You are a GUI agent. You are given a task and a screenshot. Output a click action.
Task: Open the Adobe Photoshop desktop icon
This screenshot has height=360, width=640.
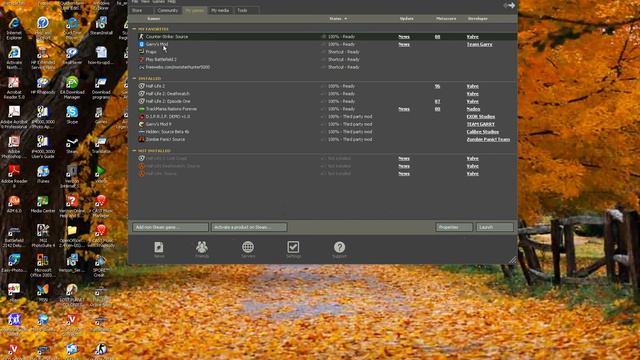click(x=14, y=142)
